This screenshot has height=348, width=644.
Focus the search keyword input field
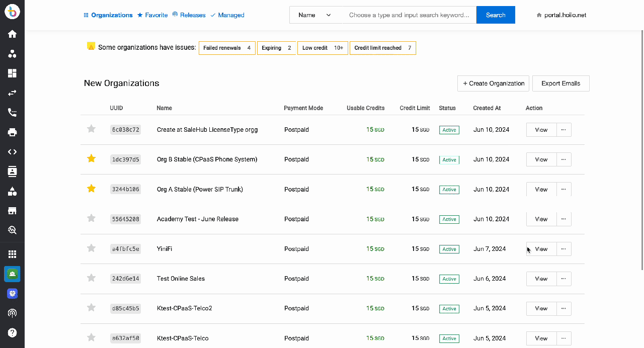(409, 15)
